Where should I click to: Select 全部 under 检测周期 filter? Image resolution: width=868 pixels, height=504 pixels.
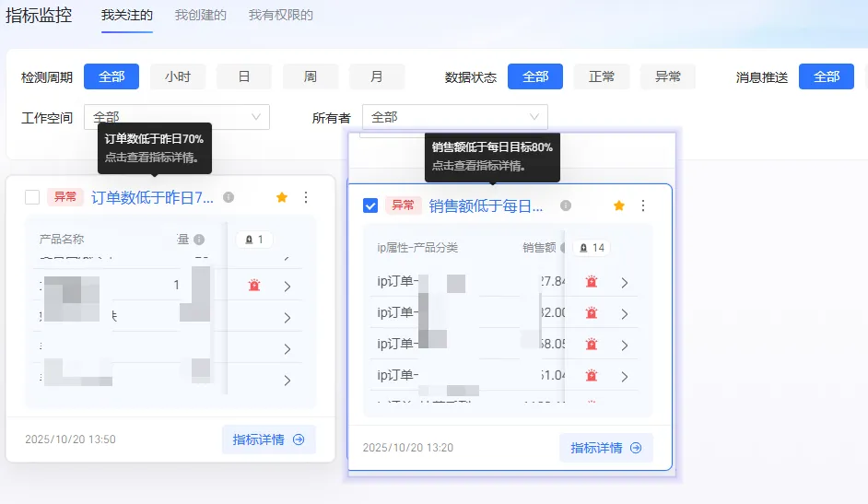tap(111, 76)
